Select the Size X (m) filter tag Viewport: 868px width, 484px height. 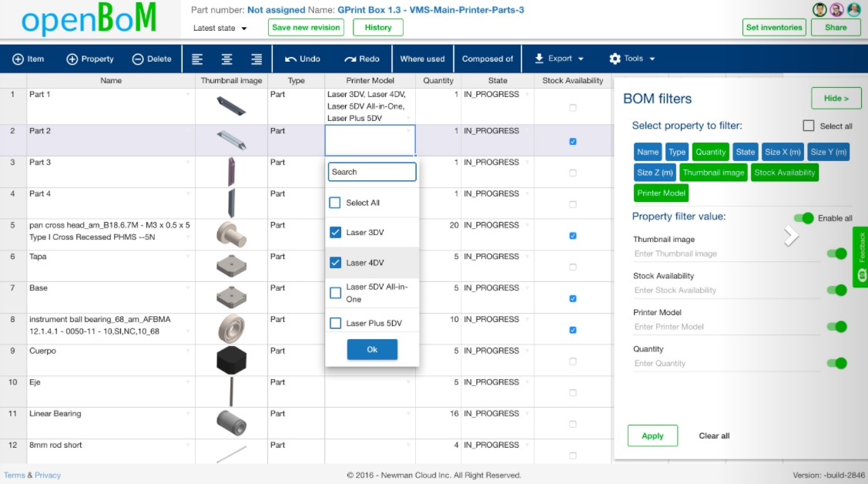coord(783,152)
